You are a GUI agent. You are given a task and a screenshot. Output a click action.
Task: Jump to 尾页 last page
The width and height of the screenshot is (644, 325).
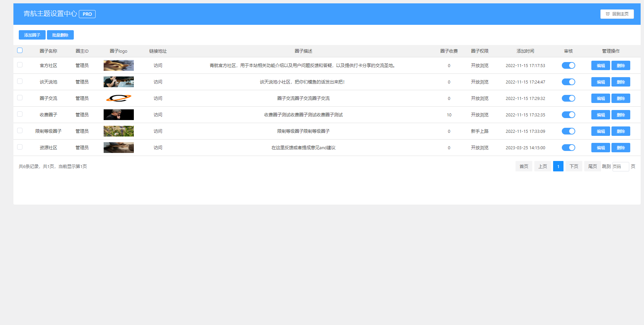592,166
